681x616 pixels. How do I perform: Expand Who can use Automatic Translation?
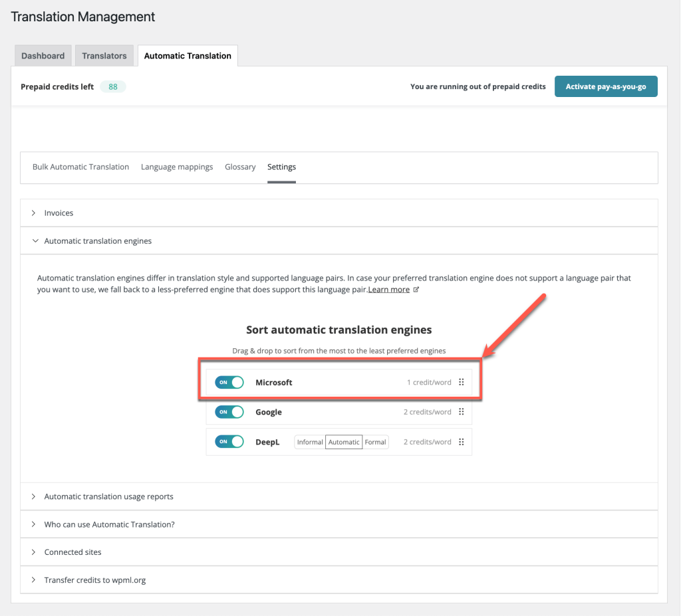[109, 524]
